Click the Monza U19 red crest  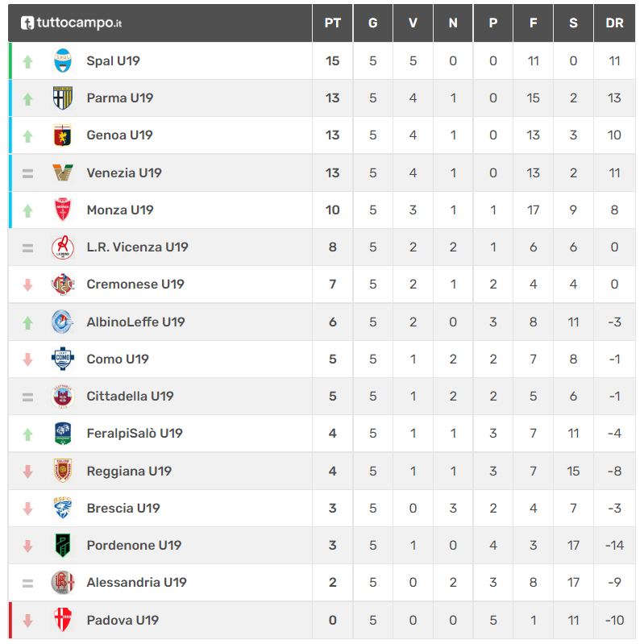point(63,210)
